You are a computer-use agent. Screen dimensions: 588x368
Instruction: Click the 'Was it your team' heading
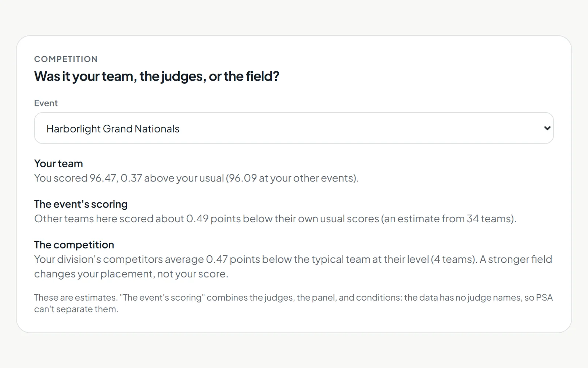pos(157,77)
